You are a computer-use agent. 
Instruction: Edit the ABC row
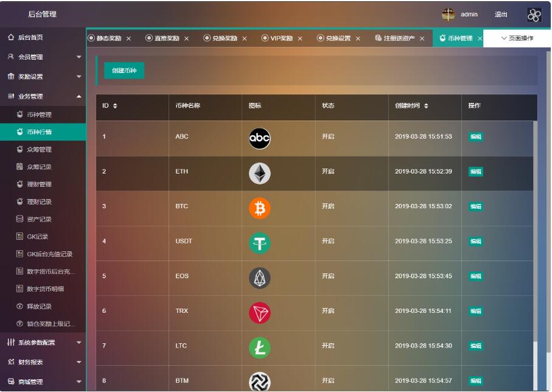tap(475, 137)
